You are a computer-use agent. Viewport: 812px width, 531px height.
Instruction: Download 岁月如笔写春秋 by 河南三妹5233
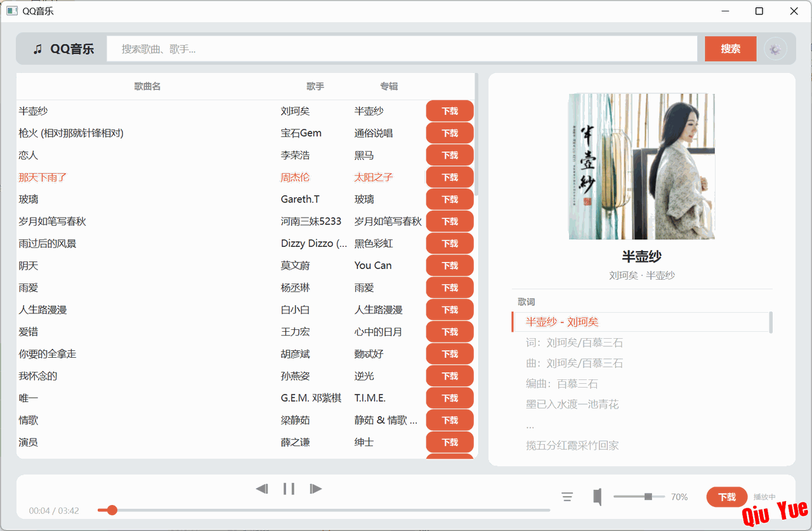coord(450,221)
